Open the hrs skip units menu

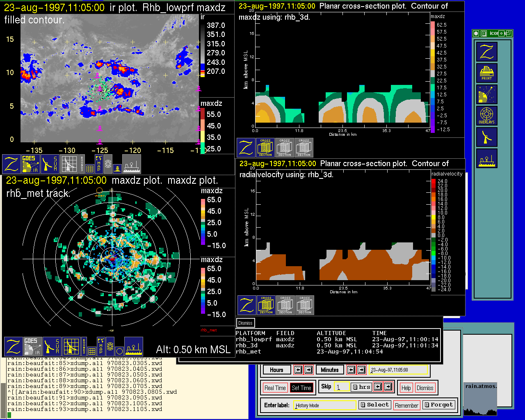pos(361,387)
